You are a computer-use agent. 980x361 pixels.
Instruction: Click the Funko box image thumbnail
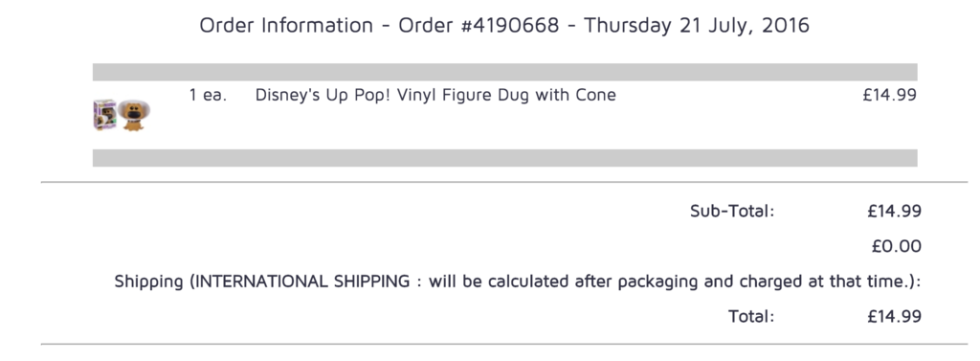point(104,115)
